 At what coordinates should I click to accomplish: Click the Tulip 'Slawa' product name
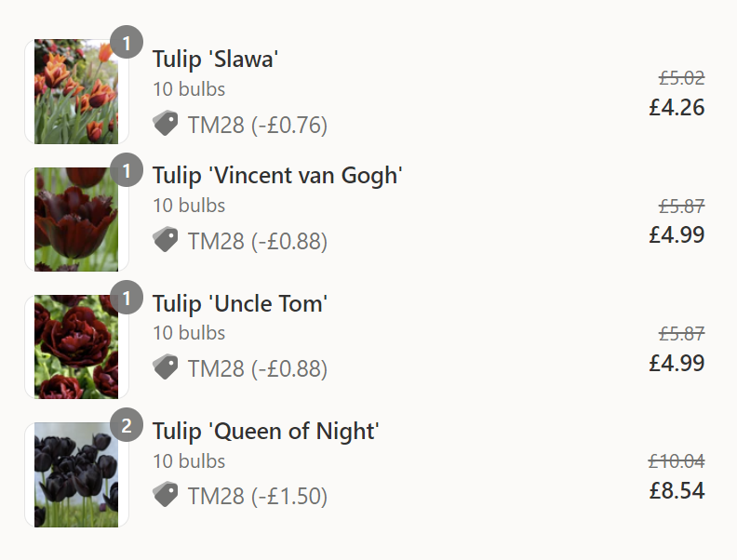[215, 60]
